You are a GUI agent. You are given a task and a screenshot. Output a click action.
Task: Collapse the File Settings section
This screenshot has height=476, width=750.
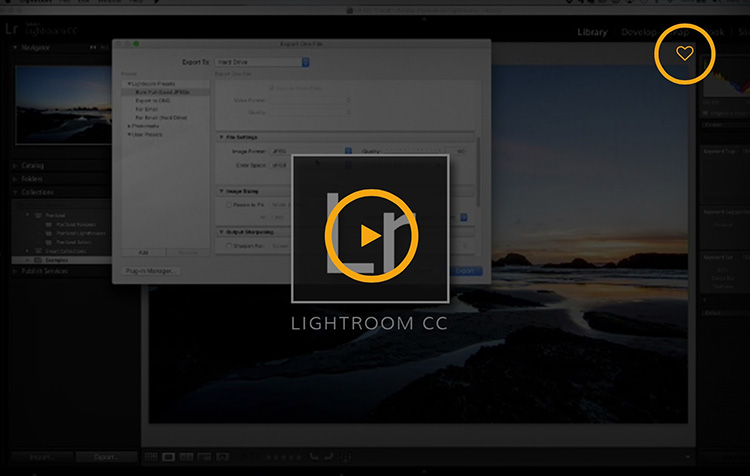pyautogui.click(x=221, y=136)
